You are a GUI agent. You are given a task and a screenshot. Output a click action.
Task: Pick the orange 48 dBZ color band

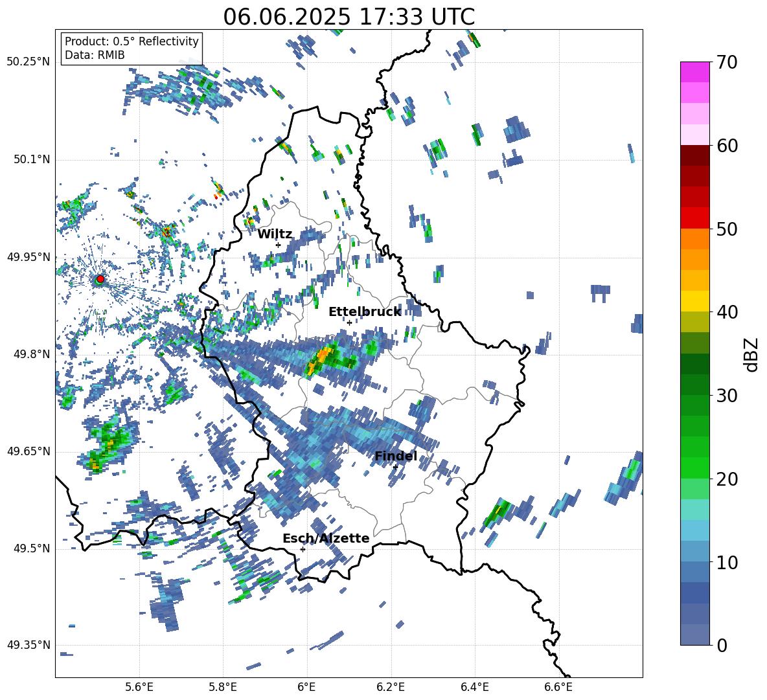[694, 239]
